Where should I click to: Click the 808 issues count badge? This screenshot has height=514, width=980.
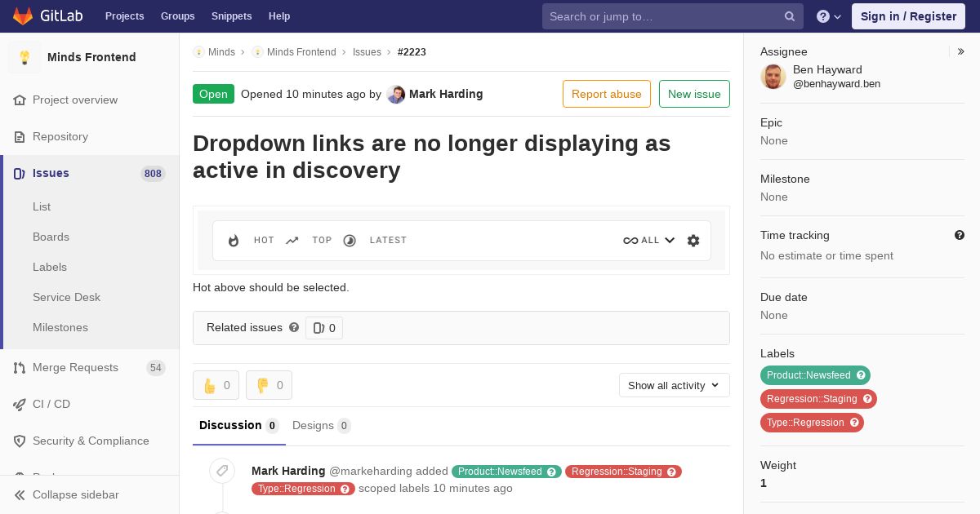(x=153, y=173)
